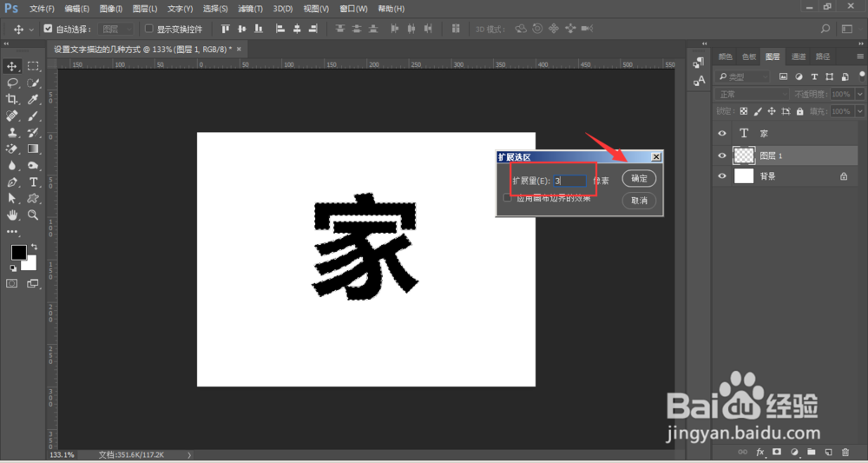This screenshot has width=868, height=463.
Task: Toggle layer filtering switch on or off
Action: tap(863, 76)
